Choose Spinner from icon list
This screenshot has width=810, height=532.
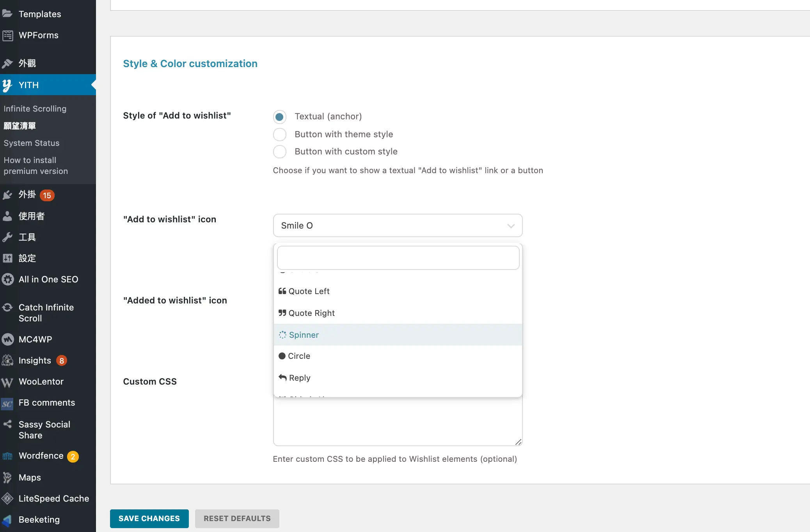(398, 335)
